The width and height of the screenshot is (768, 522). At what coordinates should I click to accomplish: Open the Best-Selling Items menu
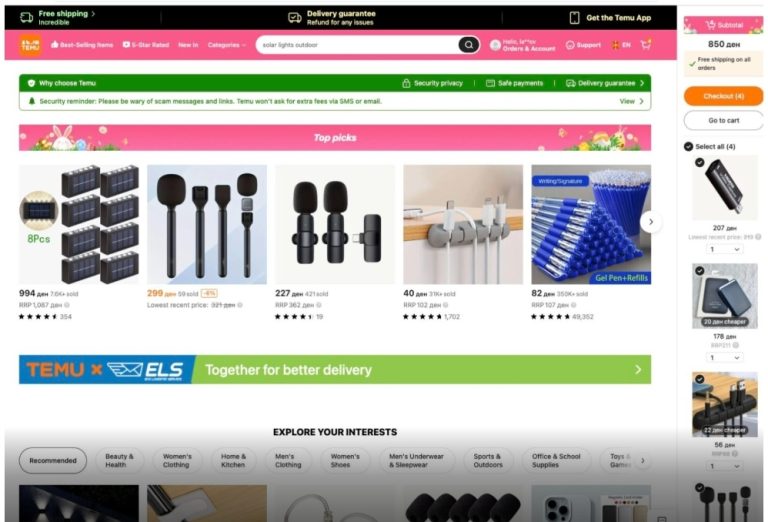[82, 45]
